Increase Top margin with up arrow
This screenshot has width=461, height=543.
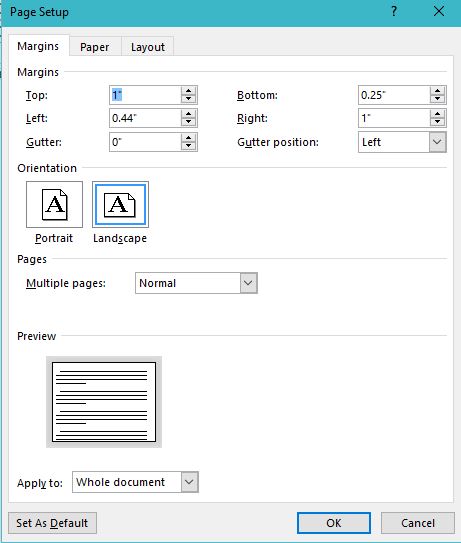pyautogui.click(x=188, y=91)
